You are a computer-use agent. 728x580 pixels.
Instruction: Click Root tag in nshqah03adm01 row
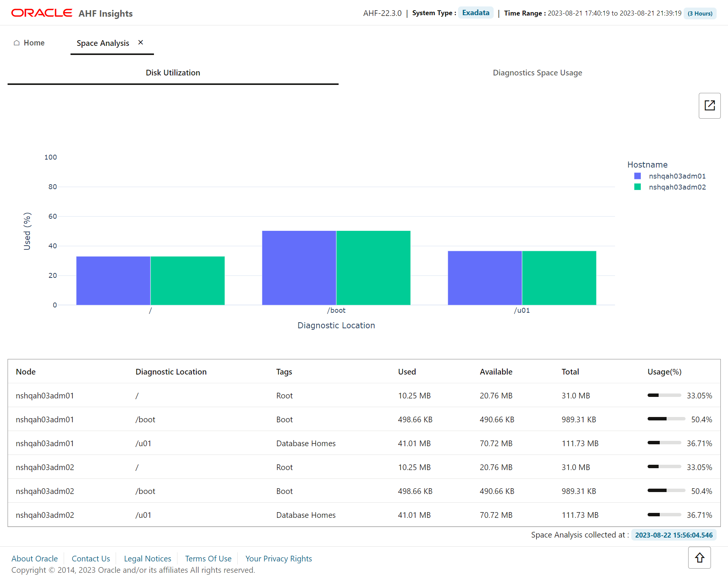pyautogui.click(x=284, y=396)
